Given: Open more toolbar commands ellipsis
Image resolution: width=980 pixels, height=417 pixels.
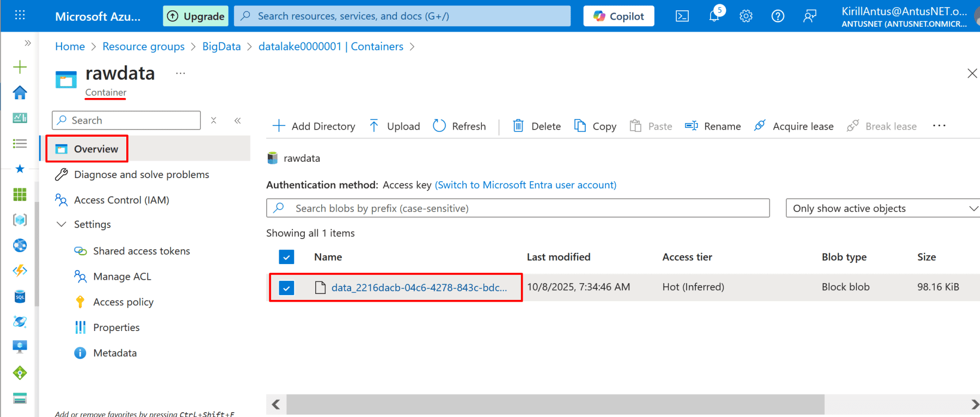Looking at the screenshot, I should click(939, 126).
